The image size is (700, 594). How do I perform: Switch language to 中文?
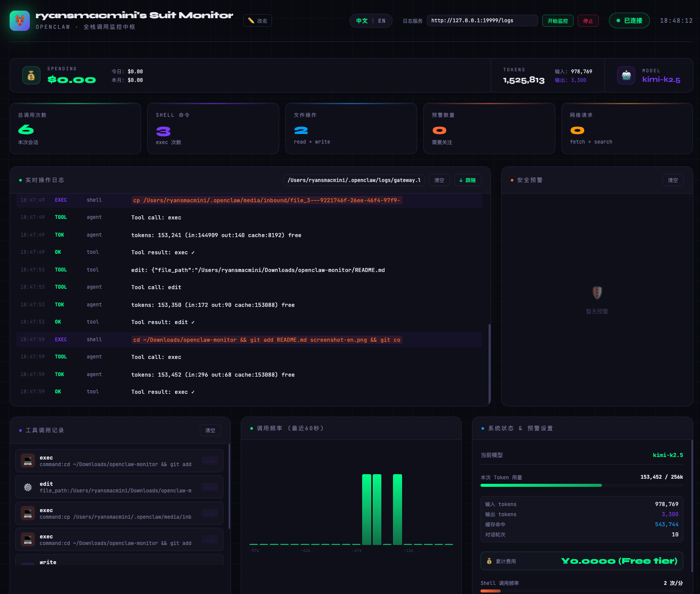pyautogui.click(x=362, y=21)
